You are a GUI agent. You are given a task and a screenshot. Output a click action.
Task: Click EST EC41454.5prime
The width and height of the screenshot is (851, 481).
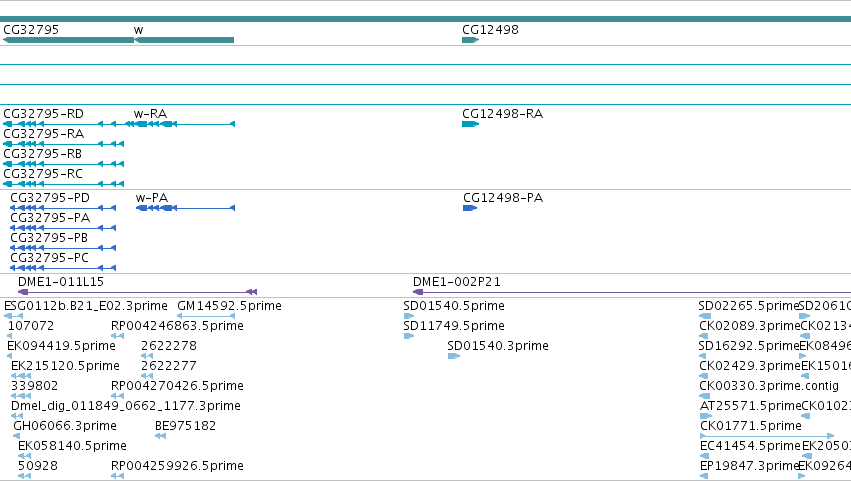(704, 456)
